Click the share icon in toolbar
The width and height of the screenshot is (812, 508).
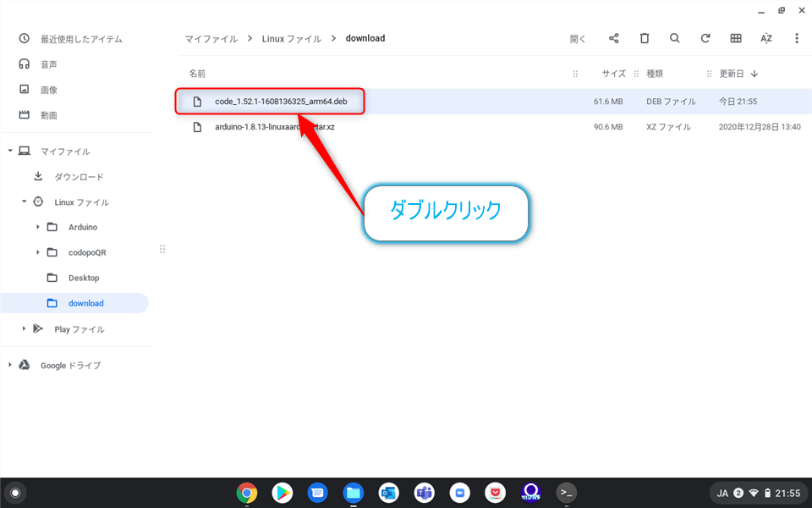coord(614,38)
